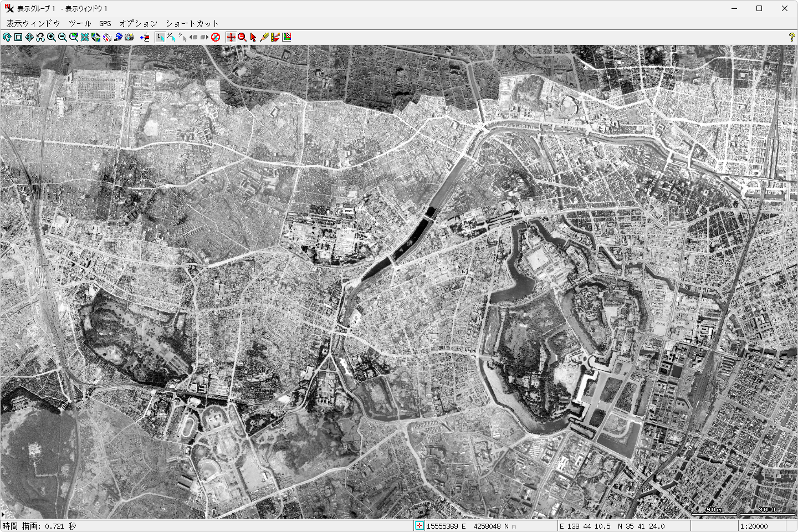
Task: Toggle the red cross pan mode
Action: coord(231,37)
